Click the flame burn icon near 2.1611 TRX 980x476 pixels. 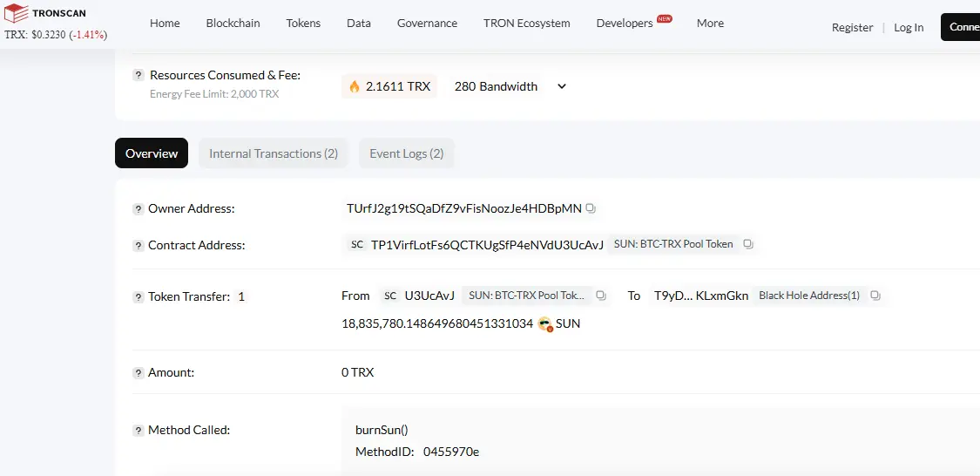355,86
